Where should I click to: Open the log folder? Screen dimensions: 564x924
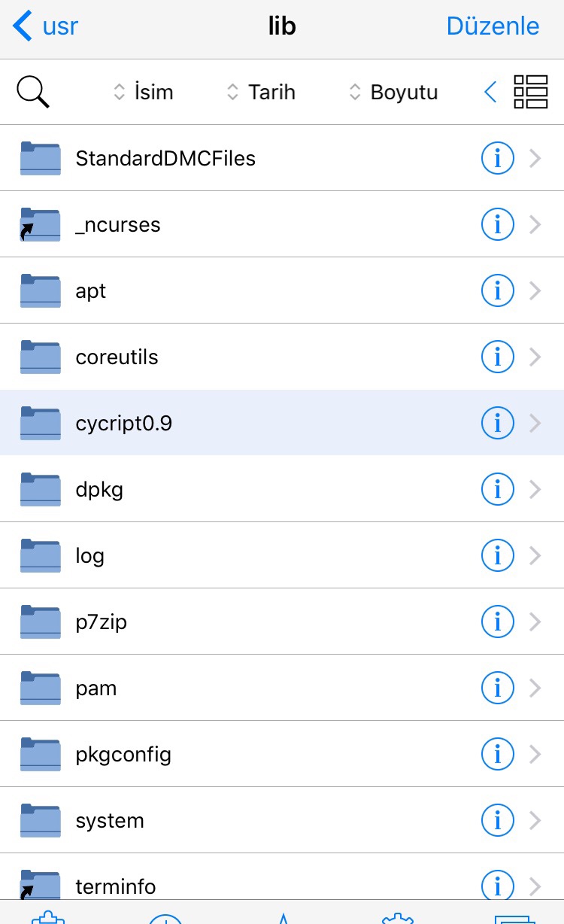89,556
